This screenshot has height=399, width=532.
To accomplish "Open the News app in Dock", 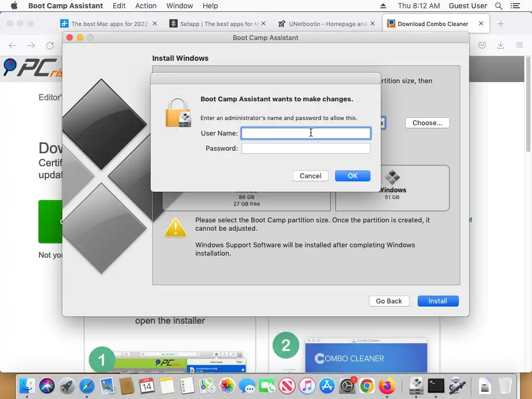I will [287, 386].
